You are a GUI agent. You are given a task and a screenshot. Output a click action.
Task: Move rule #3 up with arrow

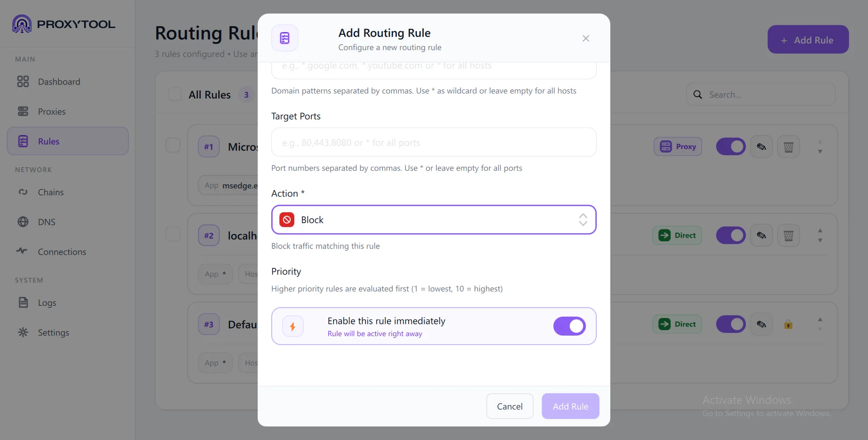820,319
